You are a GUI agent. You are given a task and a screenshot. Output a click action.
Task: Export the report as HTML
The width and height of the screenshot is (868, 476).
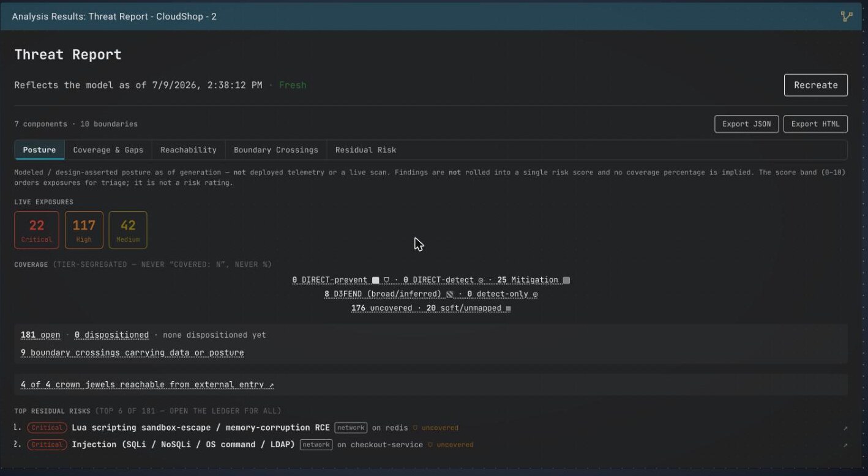coord(815,124)
